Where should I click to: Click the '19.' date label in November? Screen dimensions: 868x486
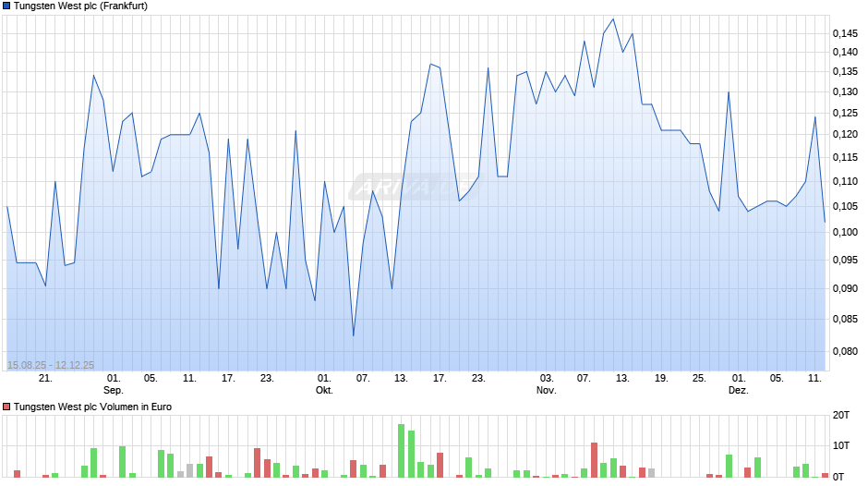click(661, 379)
